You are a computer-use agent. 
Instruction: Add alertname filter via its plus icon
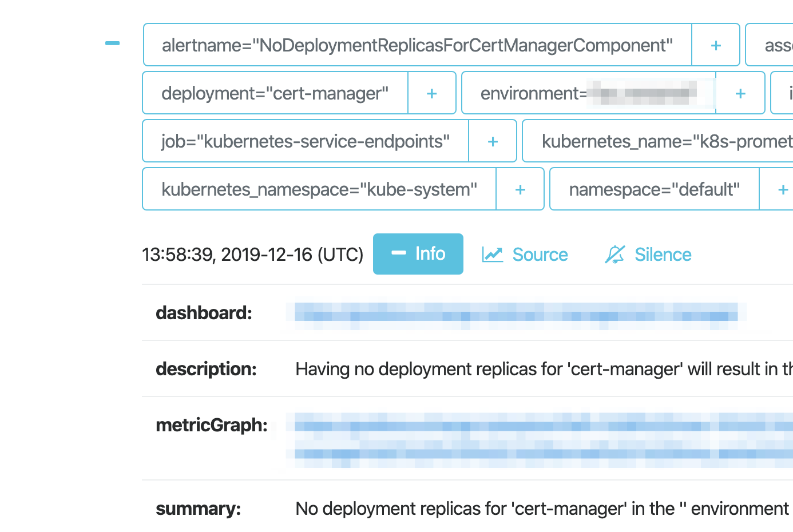pos(715,45)
